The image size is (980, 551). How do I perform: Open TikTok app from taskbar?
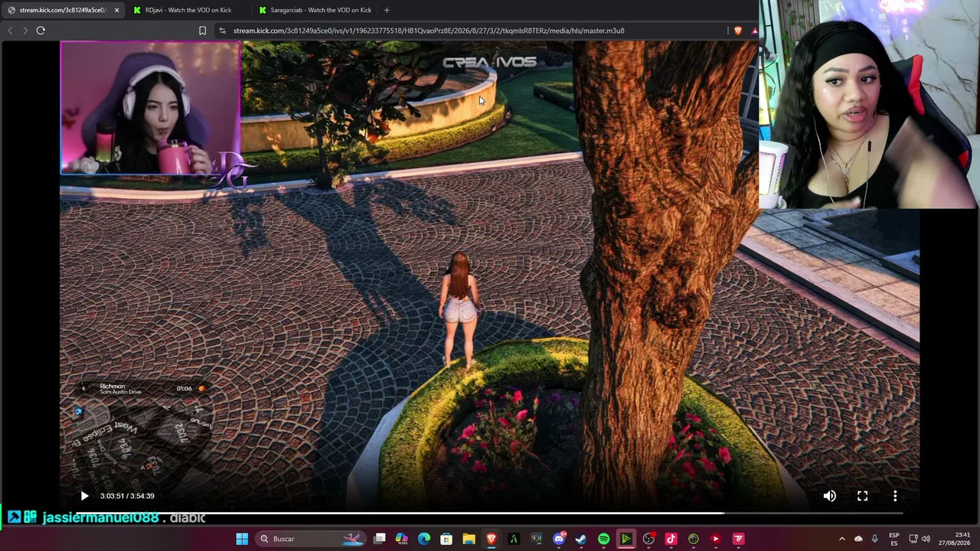671,539
